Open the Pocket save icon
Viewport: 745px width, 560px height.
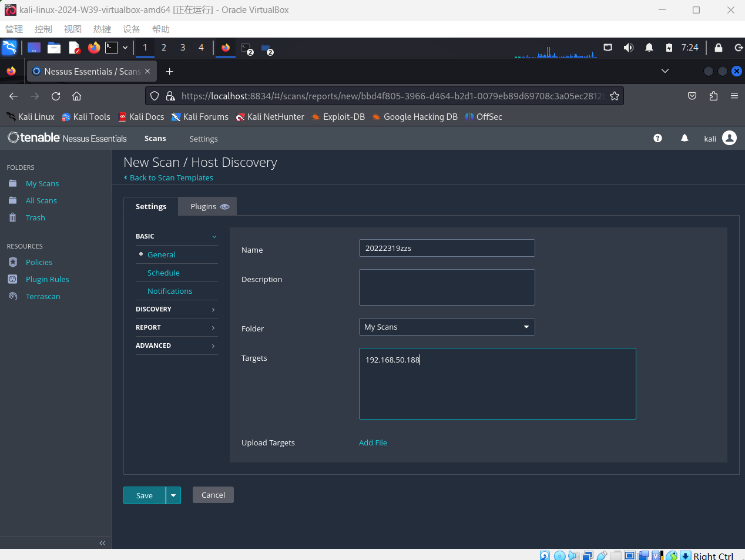tap(692, 96)
